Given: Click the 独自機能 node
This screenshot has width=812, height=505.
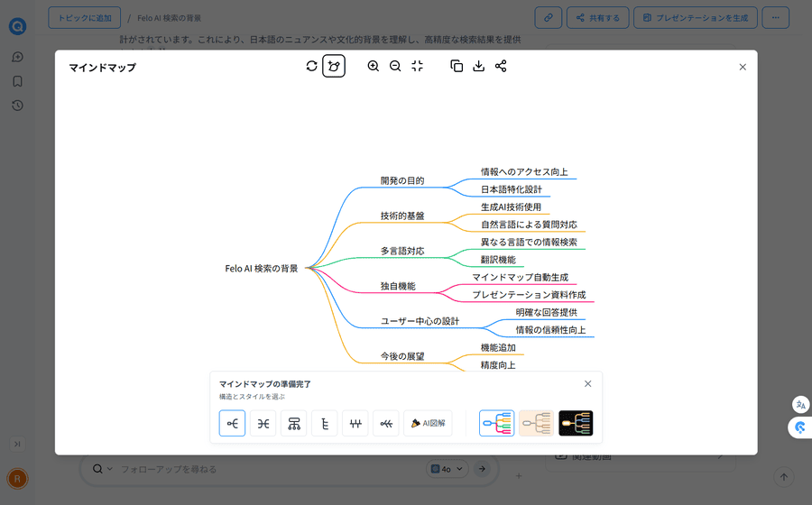Looking at the screenshot, I should click(398, 286).
